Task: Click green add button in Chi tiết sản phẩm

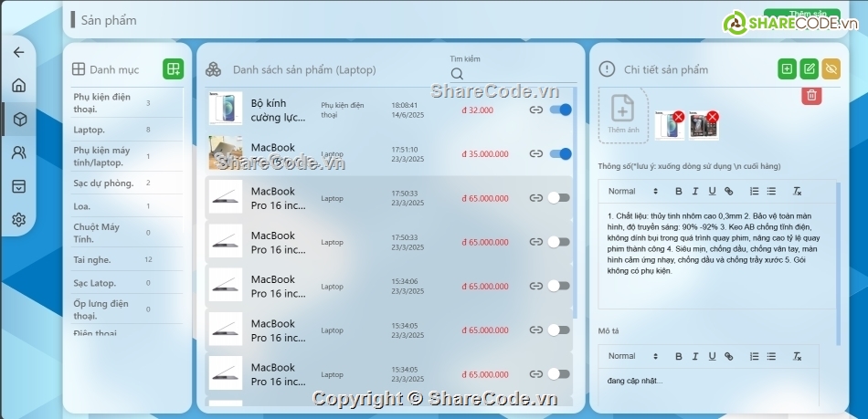Action: [788, 69]
